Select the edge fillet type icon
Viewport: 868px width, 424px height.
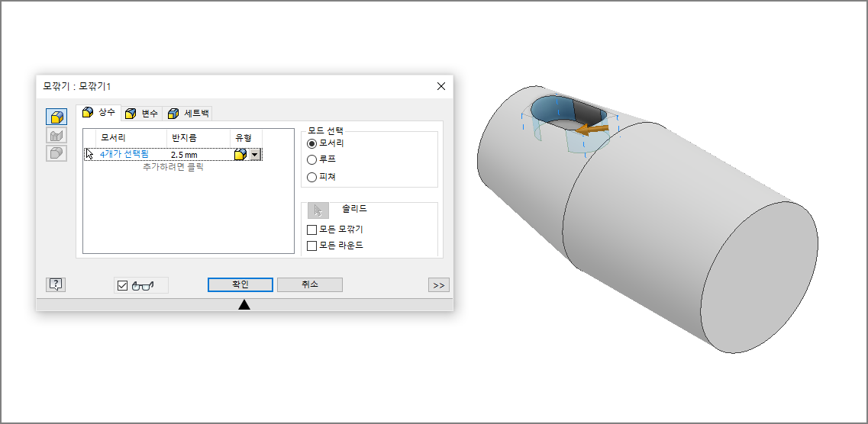tap(56, 117)
